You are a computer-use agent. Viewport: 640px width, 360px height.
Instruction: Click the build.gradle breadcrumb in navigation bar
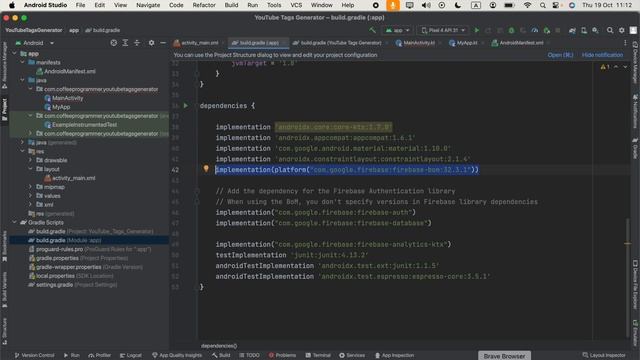[x=103, y=30]
